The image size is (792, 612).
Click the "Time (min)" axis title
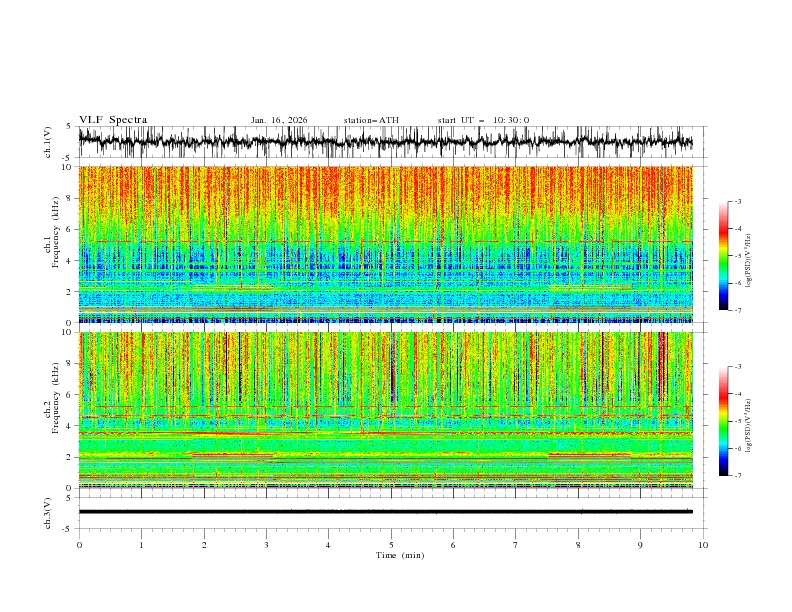pos(400,555)
